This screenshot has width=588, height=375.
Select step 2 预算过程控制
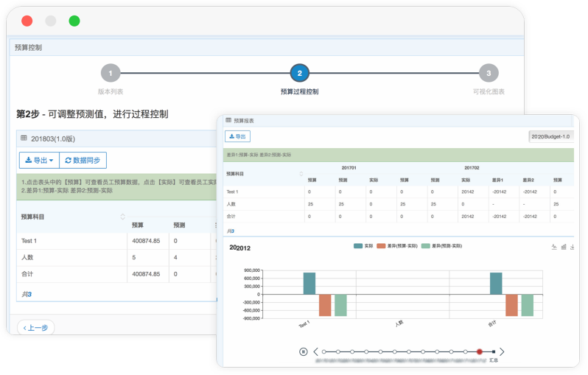pyautogui.click(x=299, y=74)
